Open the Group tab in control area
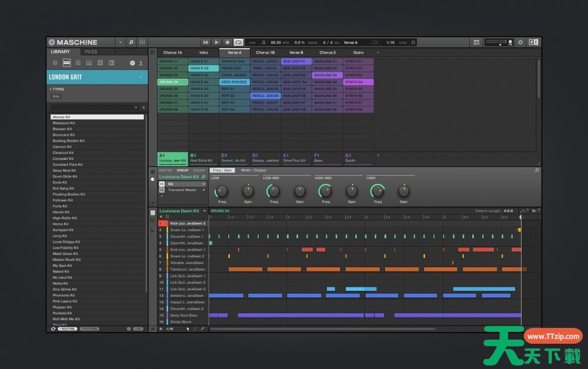This screenshot has height=369, width=588. 183,170
